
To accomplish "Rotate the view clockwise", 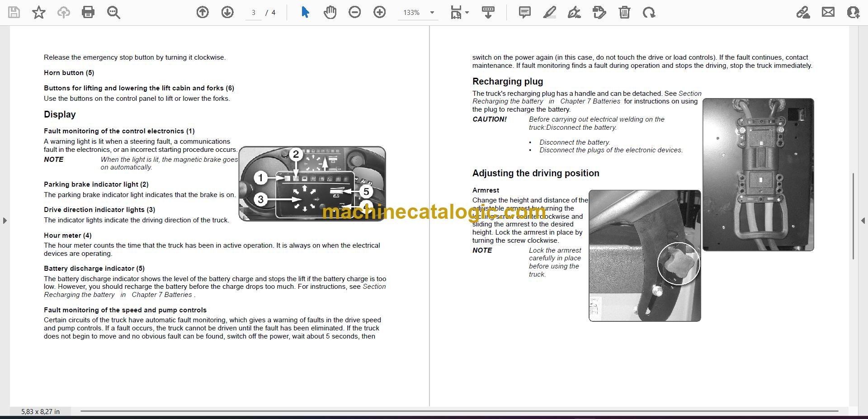I will (x=649, y=12).
